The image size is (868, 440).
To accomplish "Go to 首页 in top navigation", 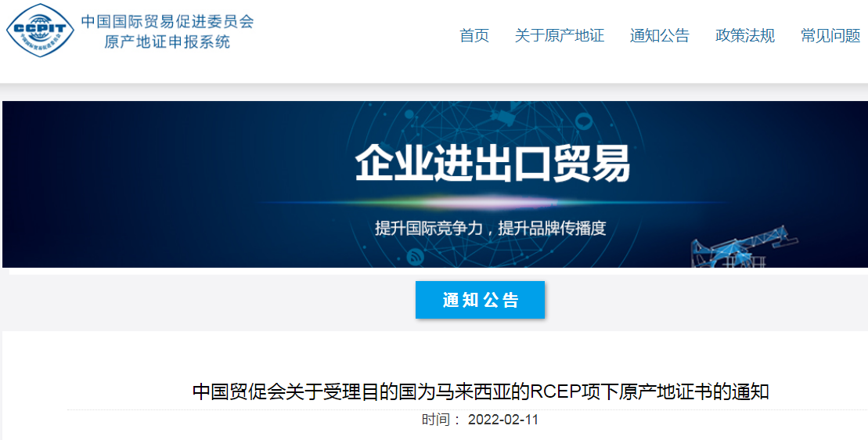I will 474,36.
